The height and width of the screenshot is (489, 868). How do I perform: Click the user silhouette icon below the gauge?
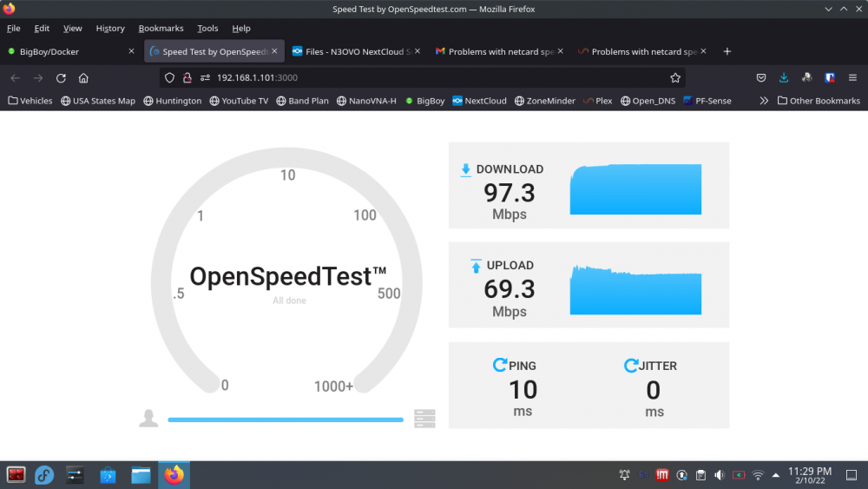(148, 418)
